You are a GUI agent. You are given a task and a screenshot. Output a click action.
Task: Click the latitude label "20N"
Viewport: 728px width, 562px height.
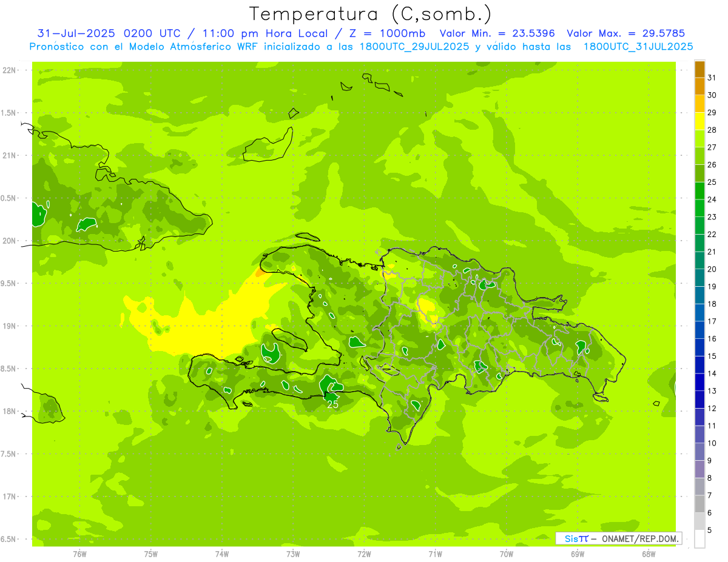[x=10, y=241]
